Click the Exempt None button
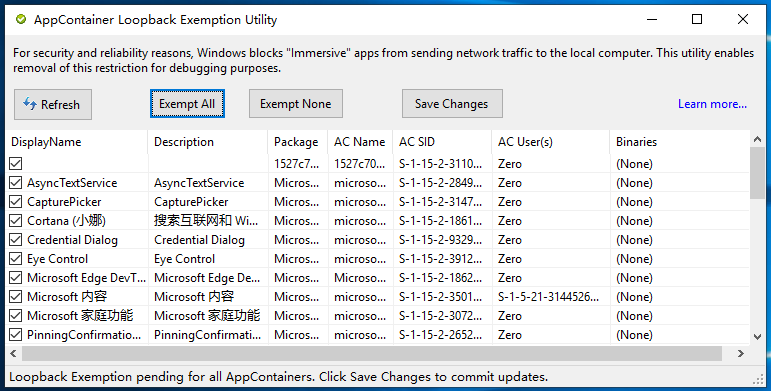 pyautogui.click(x=296, y=104)
